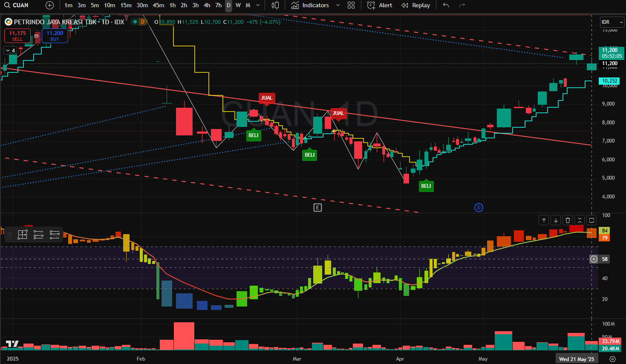Click the orange D delayed data badge
Image resolution: width=626 pixels, height=364 pixels.
click(x=143, y=22)
